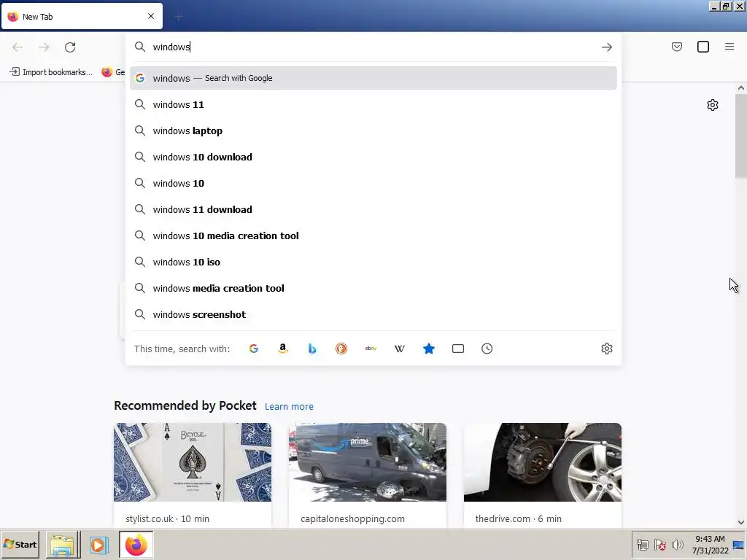This screenshot has height=560, width=747.
Task: Search this time with Google icon
Action: click(x=253, y=349)
